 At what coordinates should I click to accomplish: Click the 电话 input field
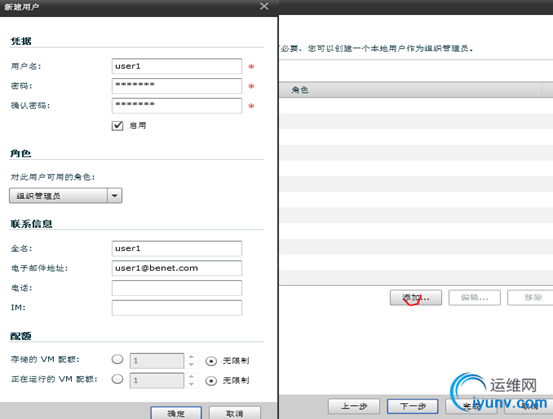(177, 288)
